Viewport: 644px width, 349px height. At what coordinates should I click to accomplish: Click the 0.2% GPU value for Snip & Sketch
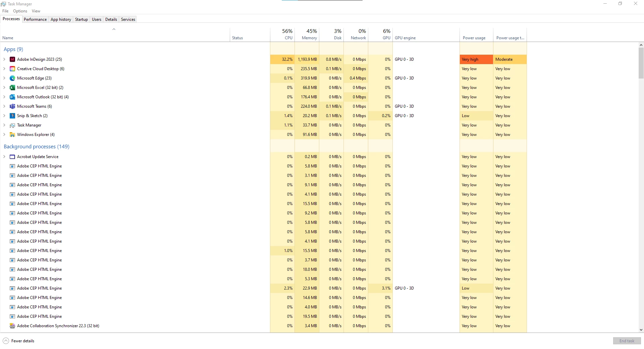[x=386, y=116]
